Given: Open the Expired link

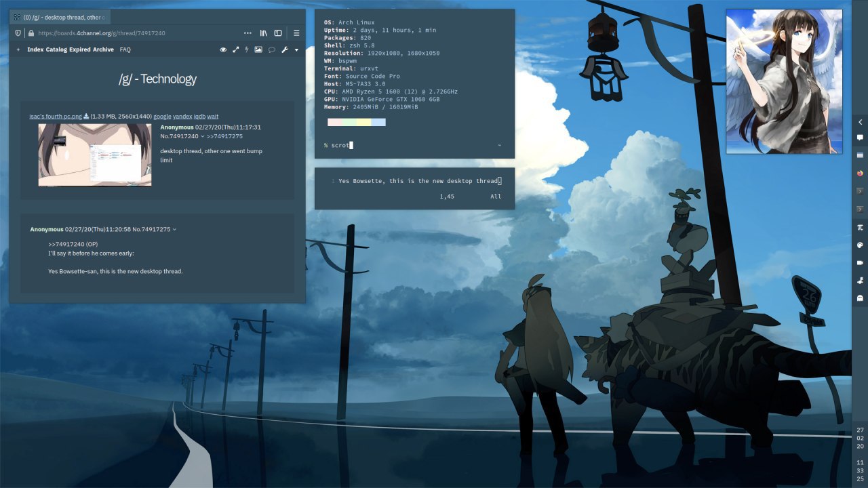Looking at the screenshot, I should pyautogui.click(x=81, y=49).
